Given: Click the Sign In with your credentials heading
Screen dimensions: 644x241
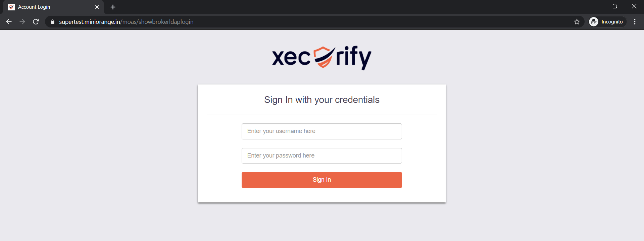Looking at the screenshot, I should (321, 100).
